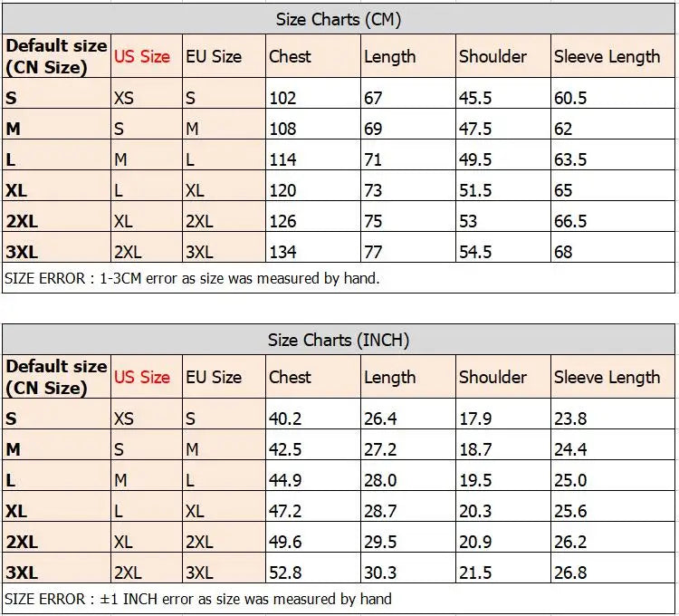Click the Shoulder header in the INCH chart
The image size is (679, 616).
(x=493, y=377)
